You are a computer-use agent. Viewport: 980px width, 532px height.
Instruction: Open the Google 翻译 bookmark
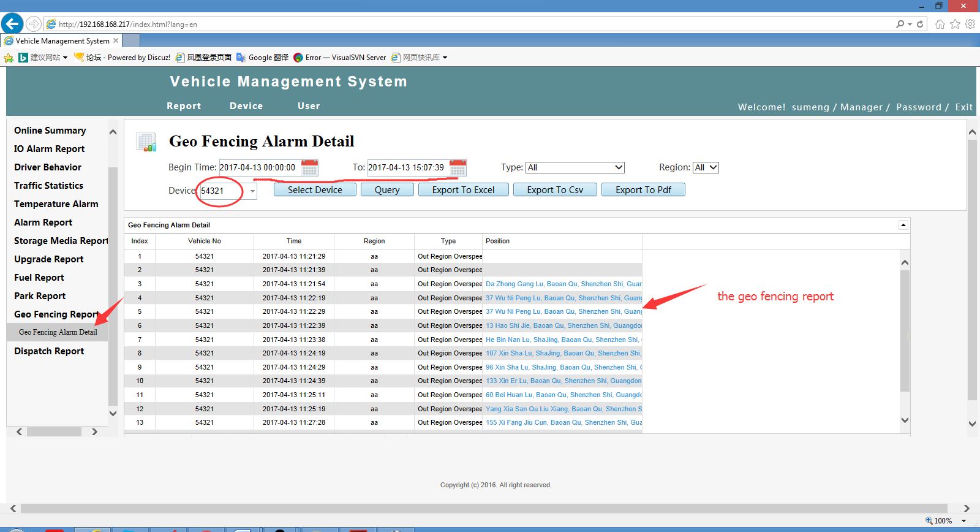tap(262, 58)
